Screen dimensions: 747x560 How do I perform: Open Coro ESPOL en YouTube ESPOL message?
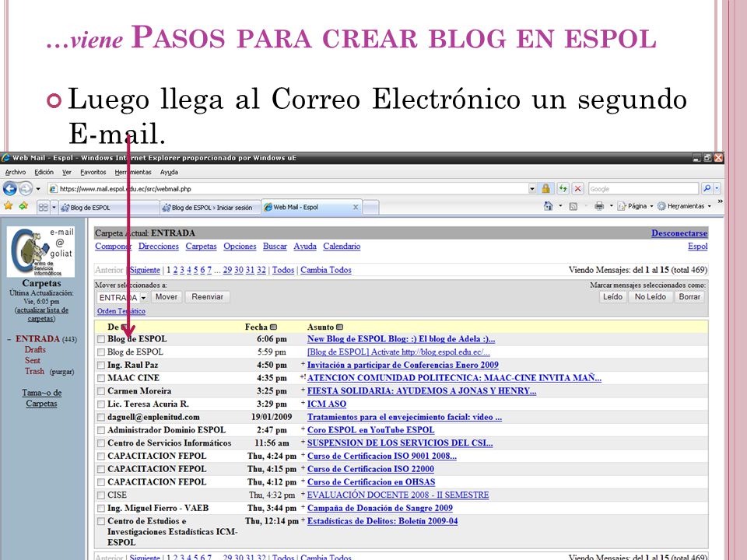click(x=370, y=430)
